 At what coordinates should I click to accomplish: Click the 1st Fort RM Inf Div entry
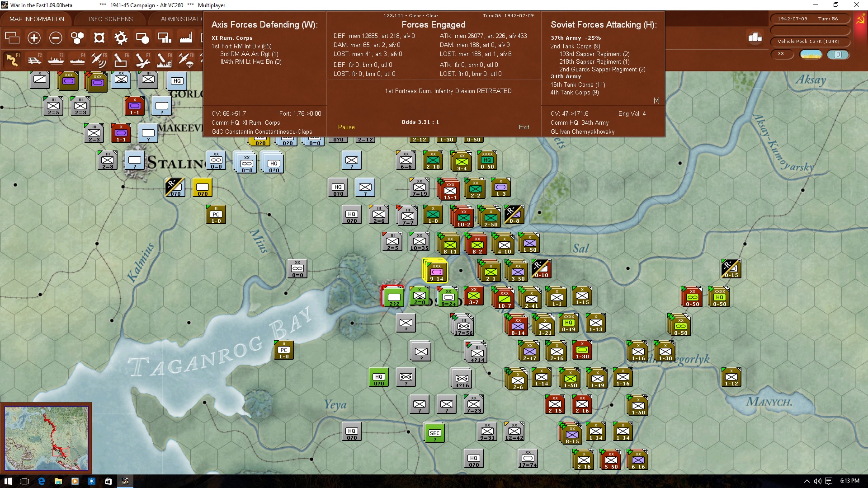coord(241,46)
